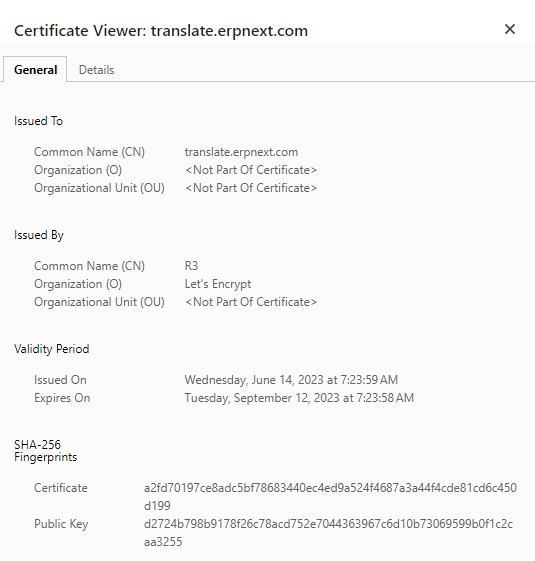The height and width of the screenshot is (561, 535).
Task: Click the SHA-256 Fingerprints heading
Action: click(45, 451)
